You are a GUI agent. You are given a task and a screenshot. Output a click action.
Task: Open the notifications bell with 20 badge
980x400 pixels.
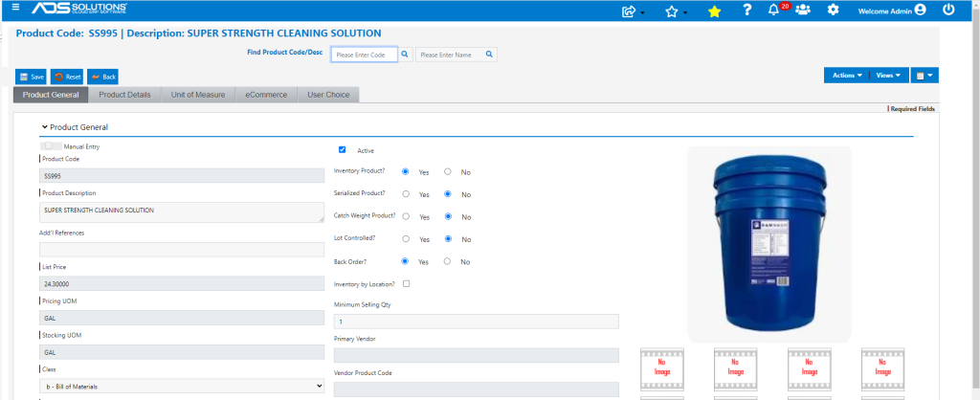tap(773, 10)
